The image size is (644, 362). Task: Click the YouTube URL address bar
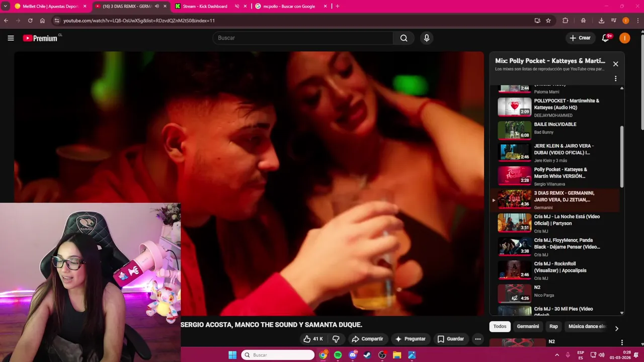(x=292, y=21)
